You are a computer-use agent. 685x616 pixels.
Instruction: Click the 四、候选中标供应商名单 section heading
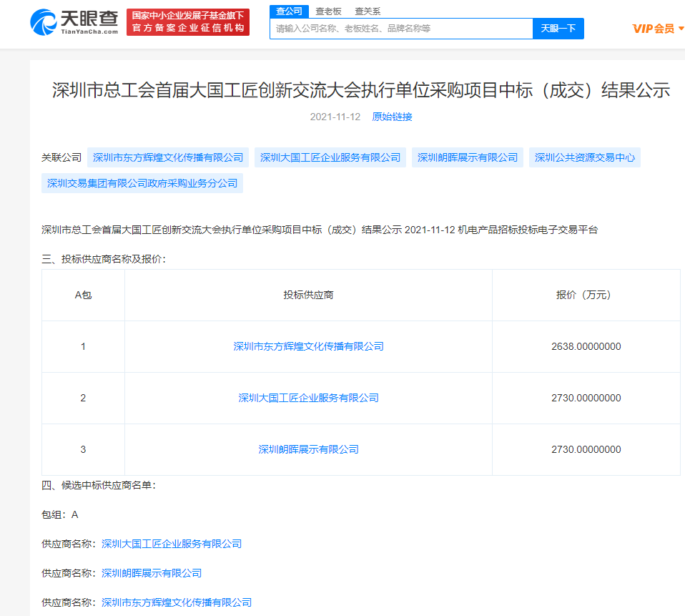pos(99,485)
